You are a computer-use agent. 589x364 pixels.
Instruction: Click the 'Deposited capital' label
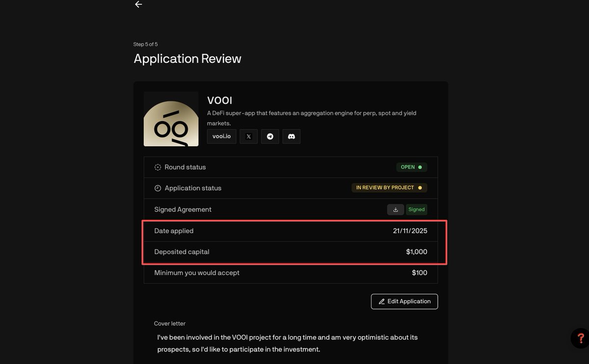click(182, 252)
